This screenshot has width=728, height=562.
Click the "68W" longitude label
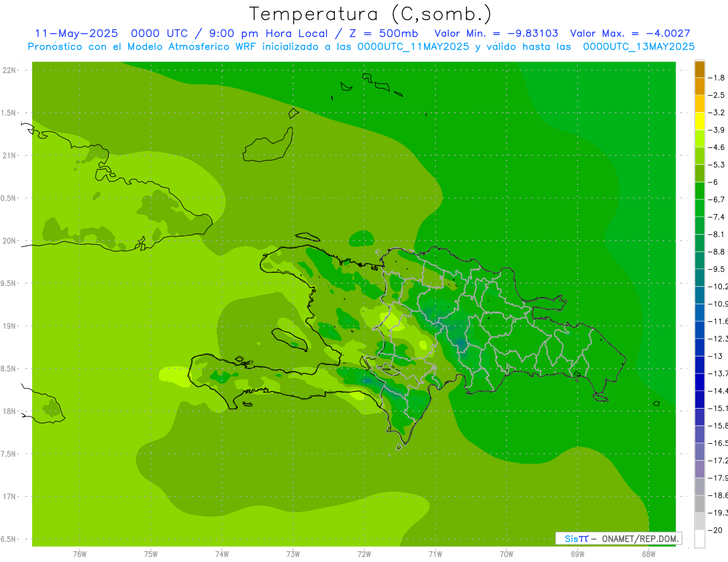649,554
